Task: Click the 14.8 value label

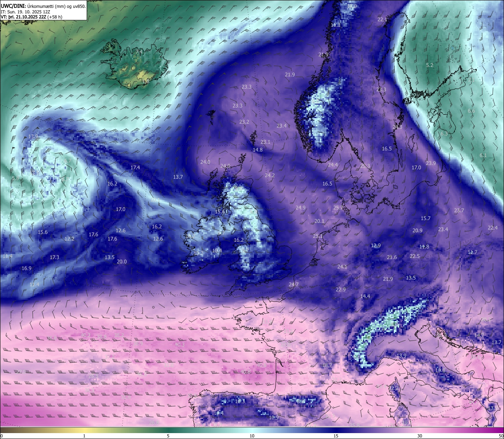Action: 258,150
